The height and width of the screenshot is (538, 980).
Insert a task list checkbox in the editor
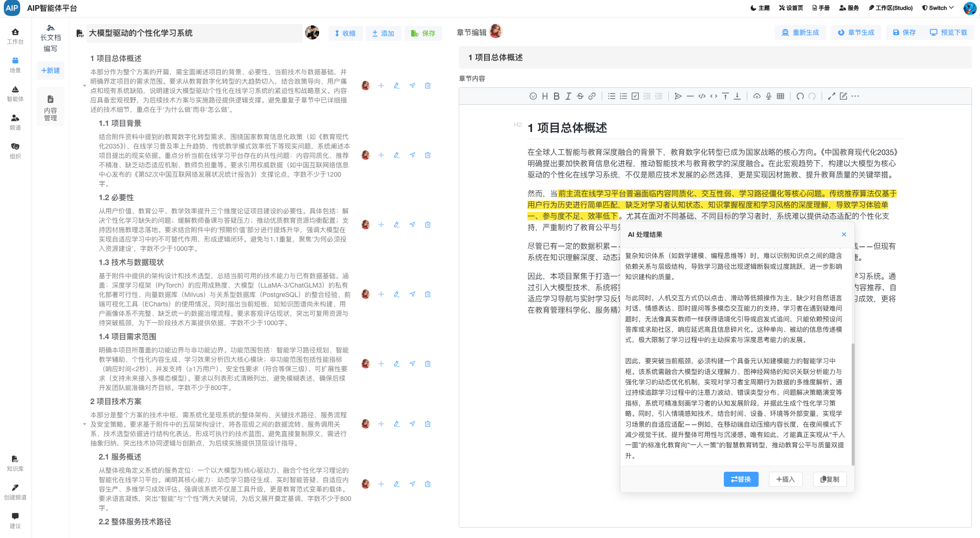tap(635, 96)
